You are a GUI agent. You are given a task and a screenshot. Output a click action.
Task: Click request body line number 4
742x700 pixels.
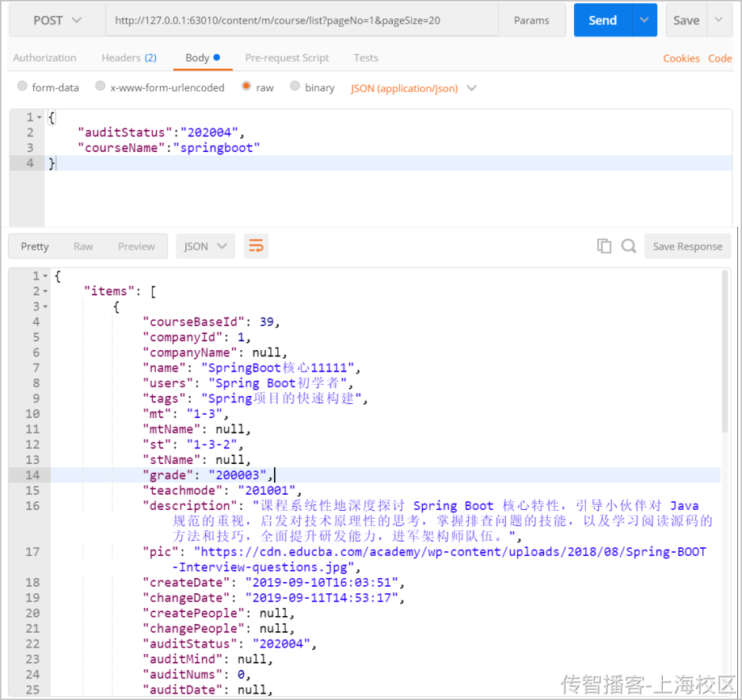point(30,163)
